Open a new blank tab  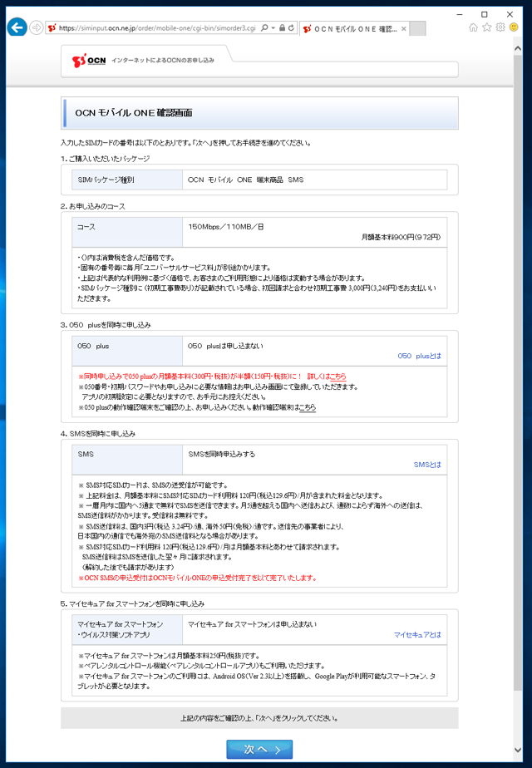(417, 29)
